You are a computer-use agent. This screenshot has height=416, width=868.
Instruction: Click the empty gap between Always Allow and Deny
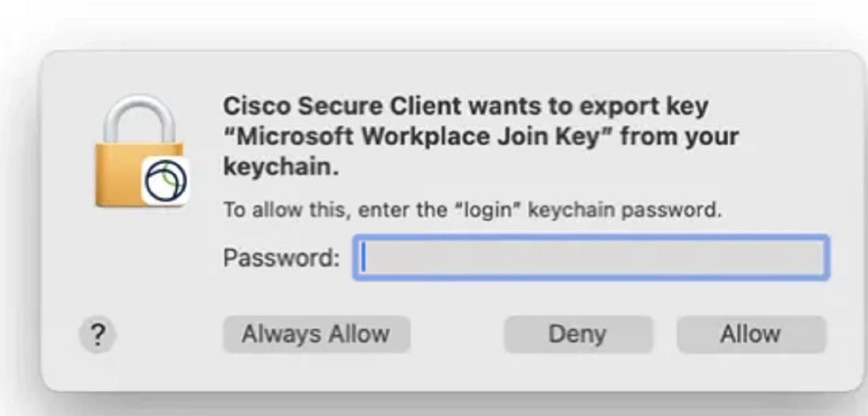(457, 334)
